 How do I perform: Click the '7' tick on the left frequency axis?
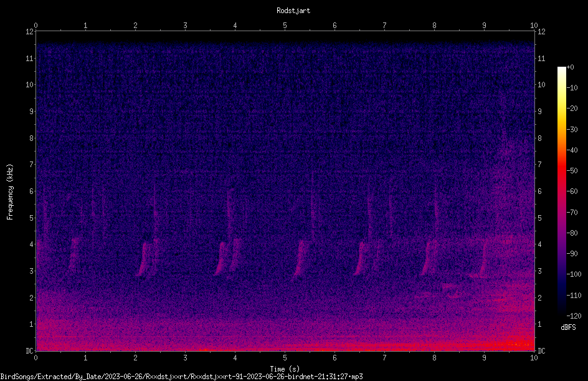pos(31,165)
